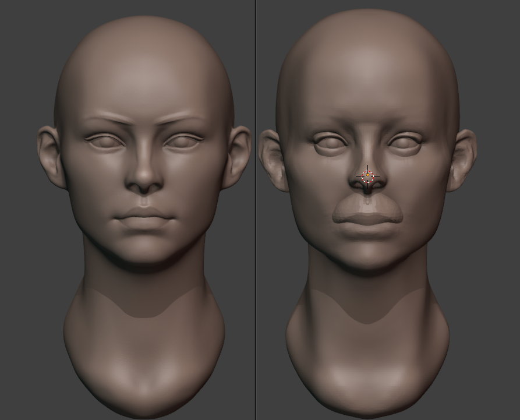Click the right head's eye on the left
This screenshot has width=520, height=420.
331,142
